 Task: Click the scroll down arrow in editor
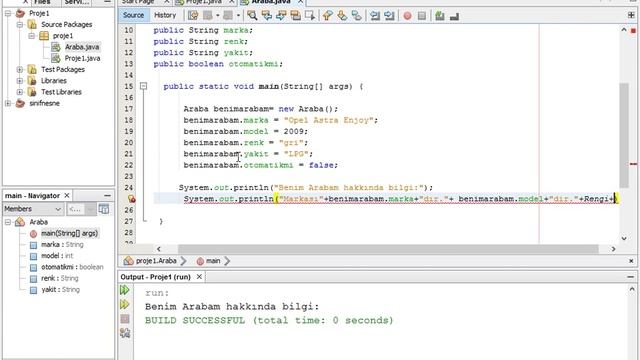[624, 238]
